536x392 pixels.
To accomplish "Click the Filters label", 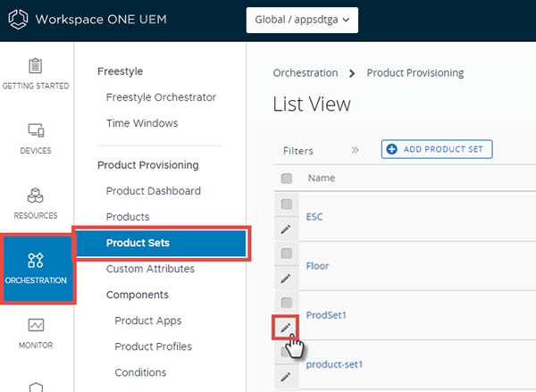I will (x=298, y=151).
